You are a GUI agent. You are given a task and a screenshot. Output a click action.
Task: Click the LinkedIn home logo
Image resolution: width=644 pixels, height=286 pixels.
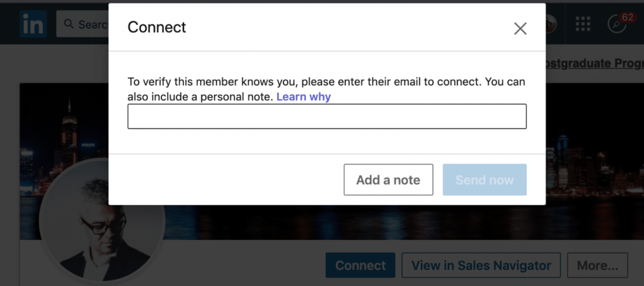[x=32, y=23]
